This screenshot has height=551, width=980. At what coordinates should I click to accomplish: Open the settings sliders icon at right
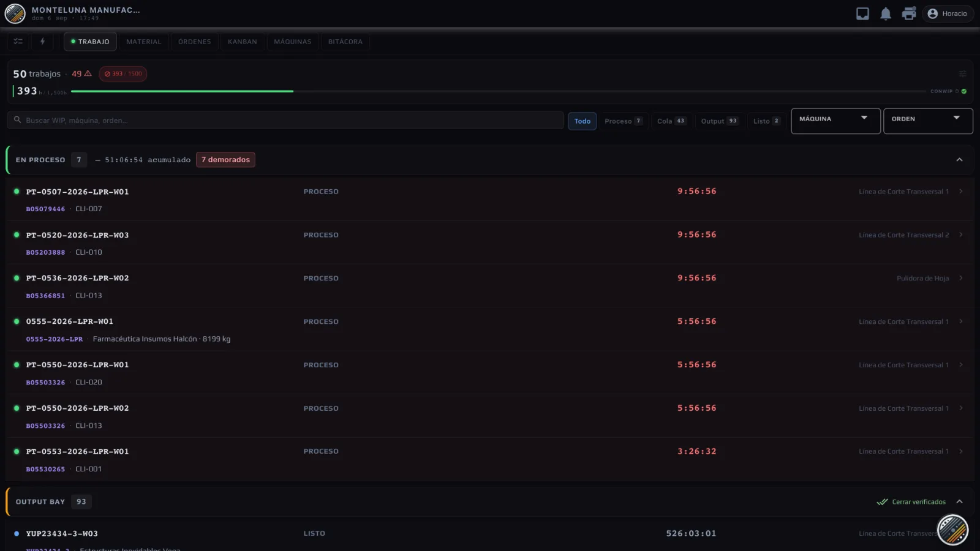pyautogui.click(x=962, y=73)
